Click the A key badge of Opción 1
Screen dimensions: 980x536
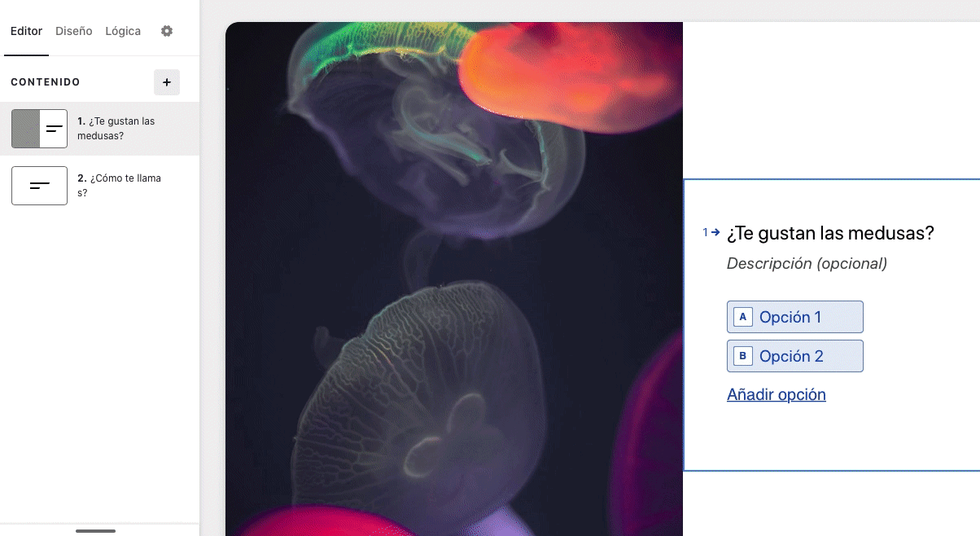[x=743, y=317]
